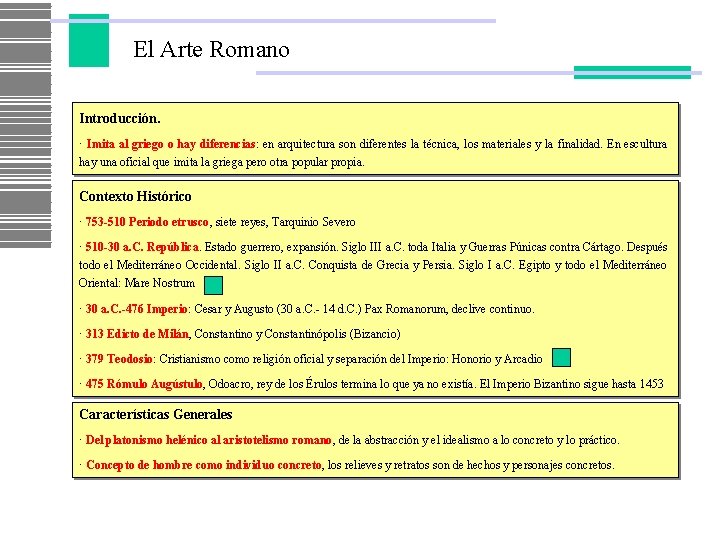Click the text Guerras Púnicas contra Cártago
This screenshot has width=720, height=540.
tap(546, 247)
